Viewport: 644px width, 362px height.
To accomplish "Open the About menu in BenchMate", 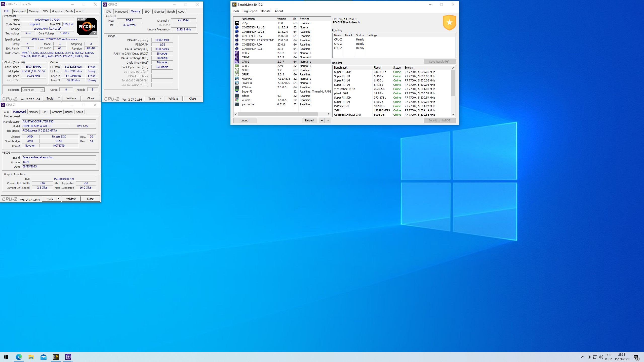I will [x=279, y=11].
